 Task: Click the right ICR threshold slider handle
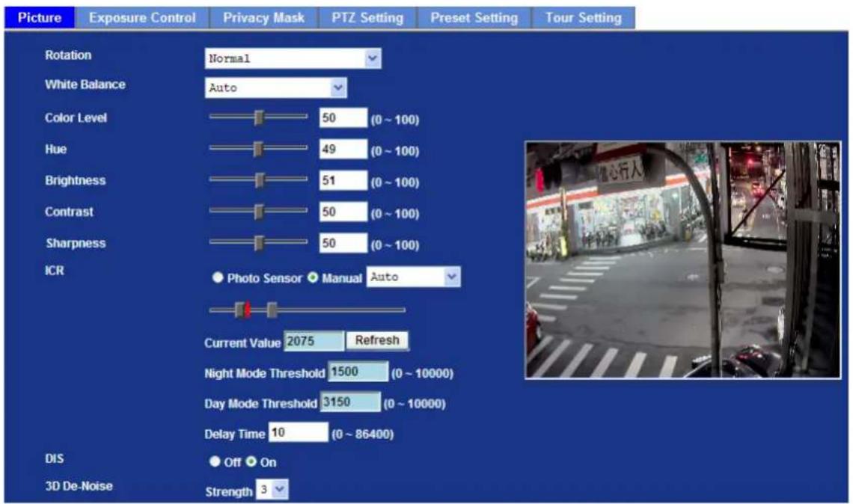pyautogui.click(x=272, y=310)
